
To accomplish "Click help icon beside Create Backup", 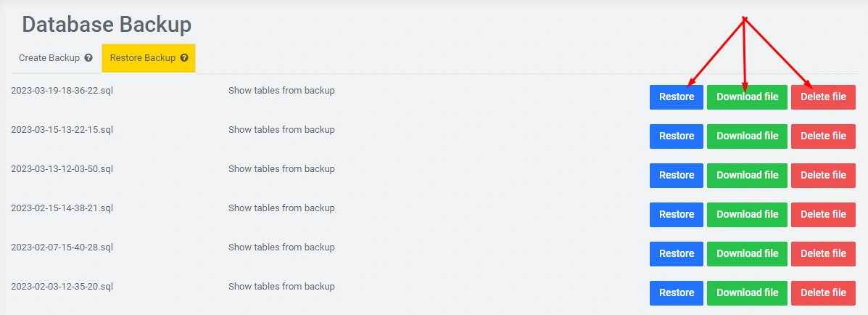I will 88,58.
